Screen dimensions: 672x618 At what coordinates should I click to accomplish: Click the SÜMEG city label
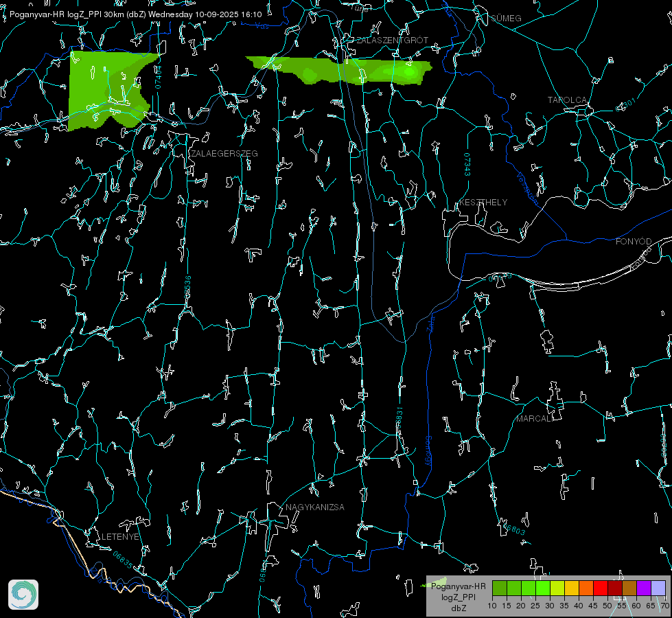(506, 19)
